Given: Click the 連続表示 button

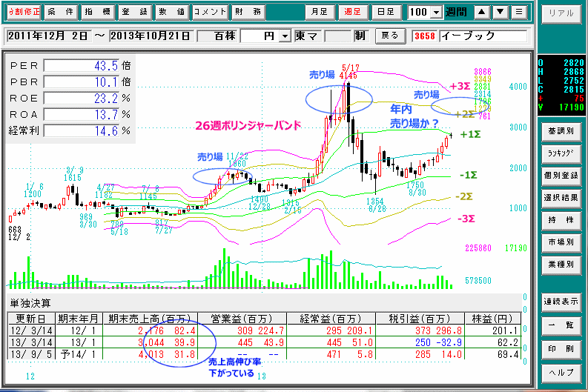Looking at the screenshot, I should [561, 302].
